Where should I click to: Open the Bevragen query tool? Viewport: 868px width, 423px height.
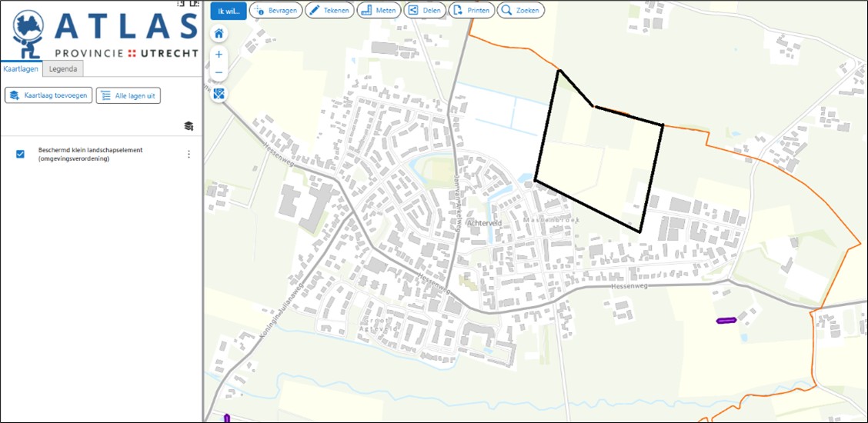[x=277, y=11]
